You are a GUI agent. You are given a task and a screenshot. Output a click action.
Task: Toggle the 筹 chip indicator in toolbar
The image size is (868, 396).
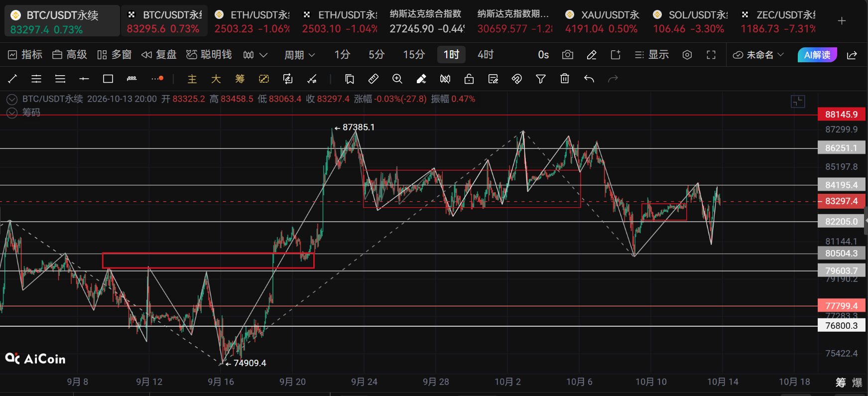tap(240, 79)
